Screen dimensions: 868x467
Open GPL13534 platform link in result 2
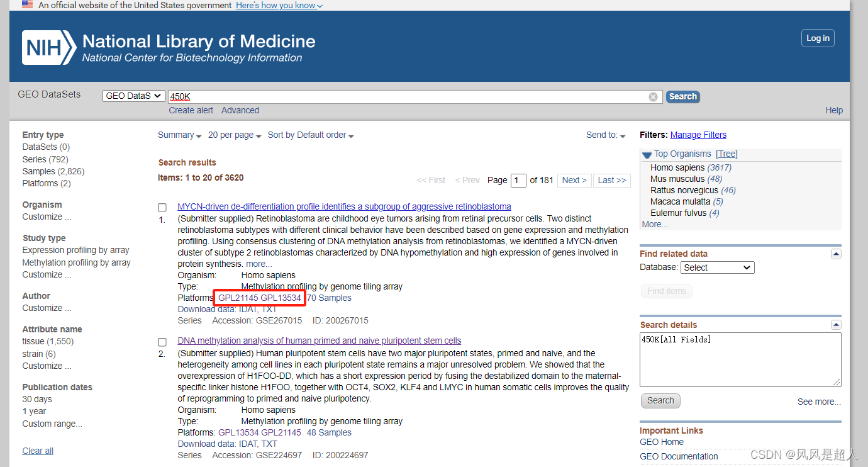[x=238, y=432]
